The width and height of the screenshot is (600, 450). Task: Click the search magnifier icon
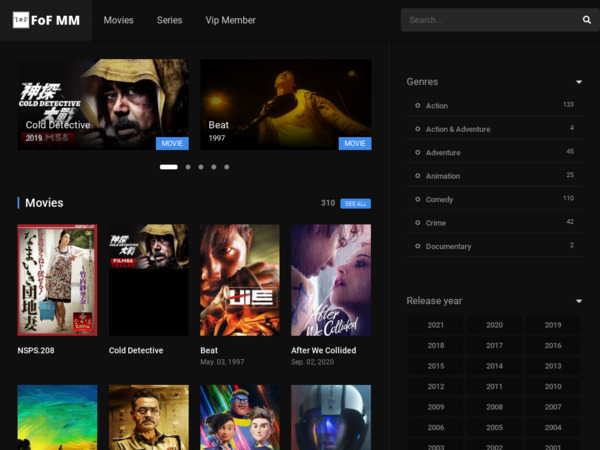(587, 20)
